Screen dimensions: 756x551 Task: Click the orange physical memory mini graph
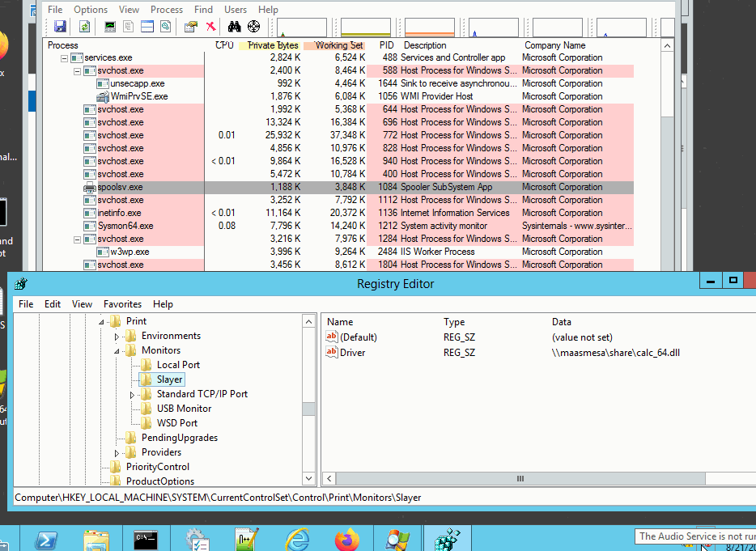coord(430,27)
